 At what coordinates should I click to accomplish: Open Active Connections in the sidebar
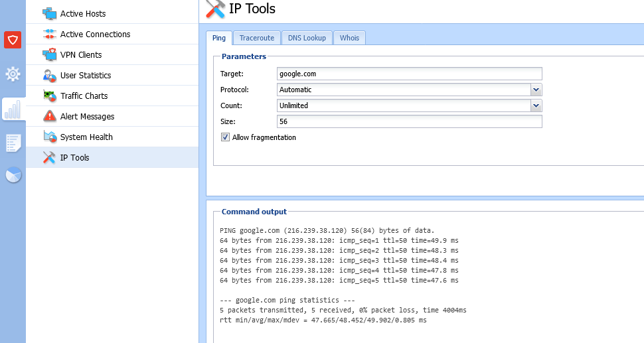[x=95, y=34]
